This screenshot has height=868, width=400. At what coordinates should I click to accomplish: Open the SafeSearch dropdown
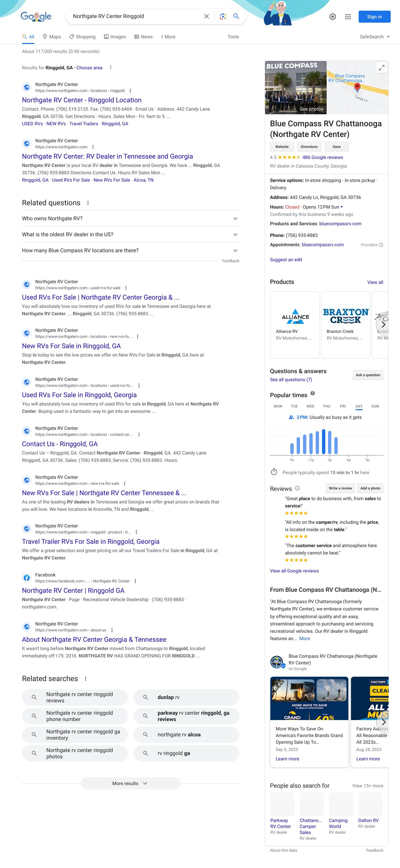[x=374, y=37]
